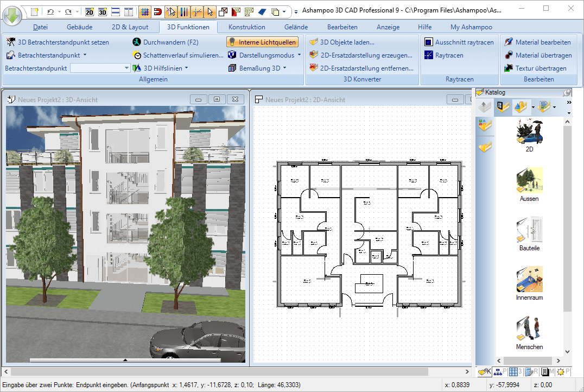Screen dimensions: 584x392
Task: Toggle the 2D view toolbar button
Action: pyautogui.click(x=90, y=11)
